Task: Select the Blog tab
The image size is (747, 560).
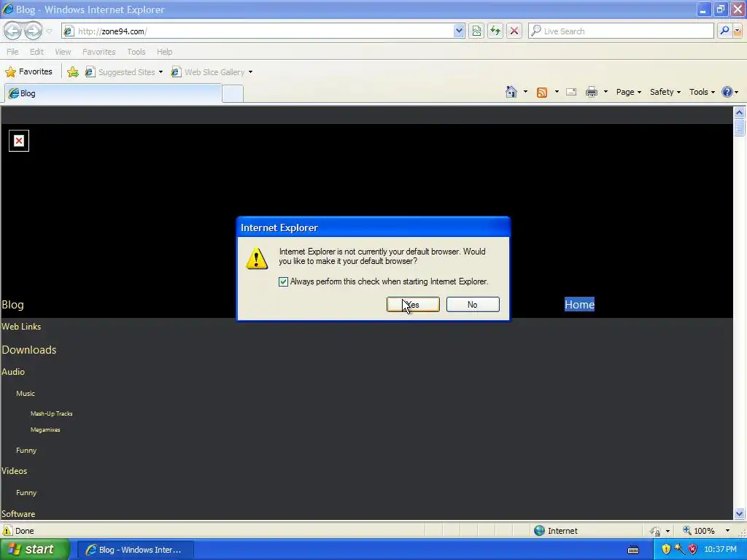Action: [113, 93]
